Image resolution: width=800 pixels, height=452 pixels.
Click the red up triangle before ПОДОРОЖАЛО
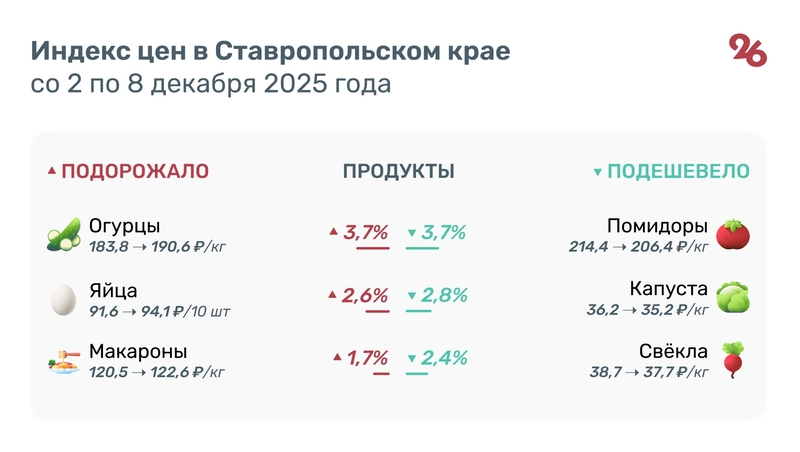[x=52, y=171]
